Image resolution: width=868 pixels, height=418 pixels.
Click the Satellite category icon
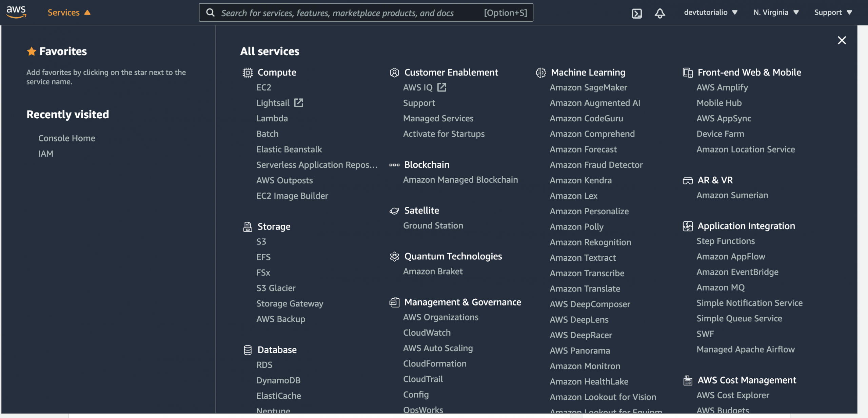tap(394, 211)
